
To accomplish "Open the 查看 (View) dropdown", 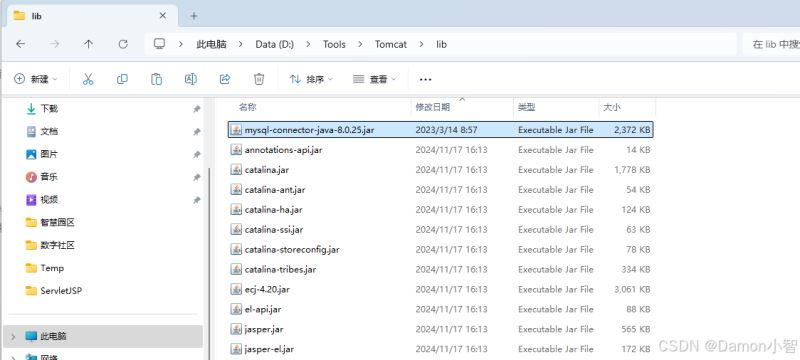I will coord(374,79).
